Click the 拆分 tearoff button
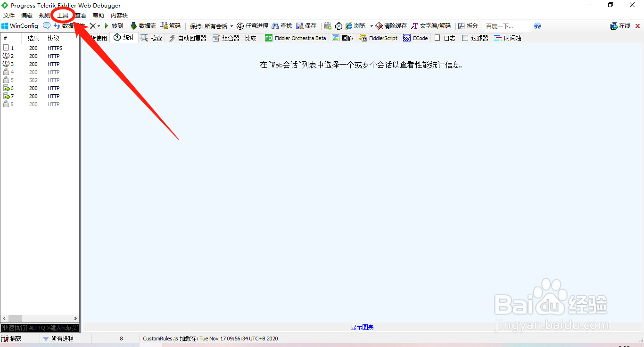Screen dimensions: 644x347 tap(468, 26)
